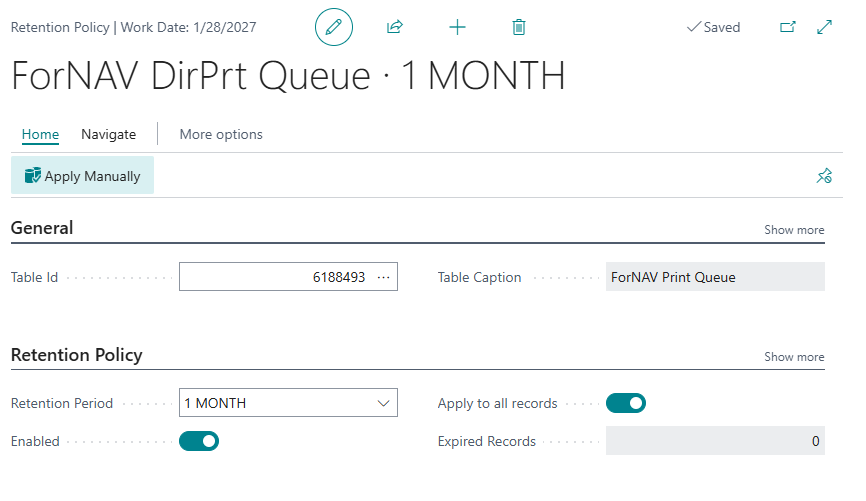
Task: Collapse the Retention Policy section heading
Action: pos(77,355)
